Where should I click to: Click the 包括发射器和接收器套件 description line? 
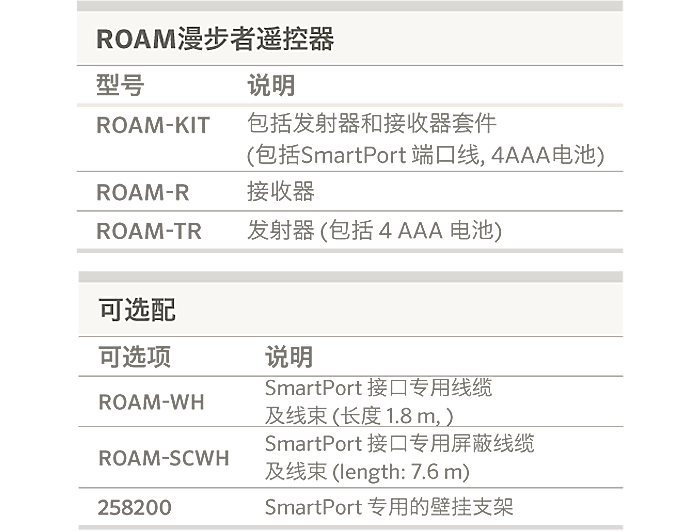coord(372,125)
